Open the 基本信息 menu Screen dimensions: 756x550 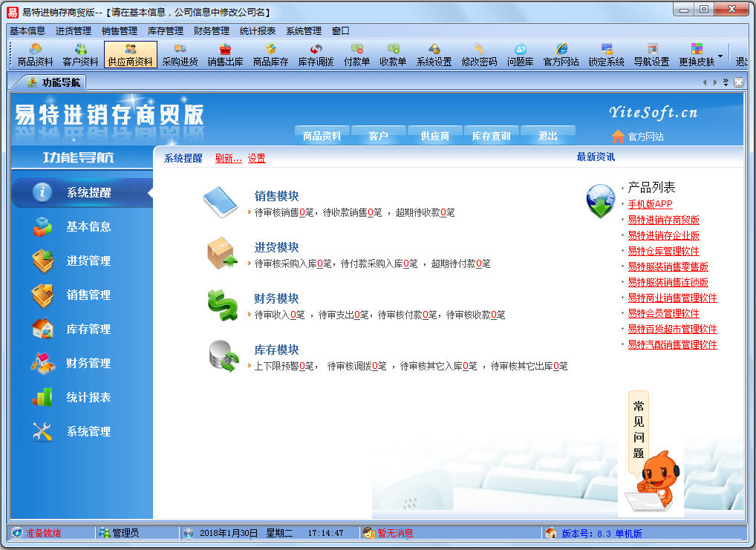[27, 31]
